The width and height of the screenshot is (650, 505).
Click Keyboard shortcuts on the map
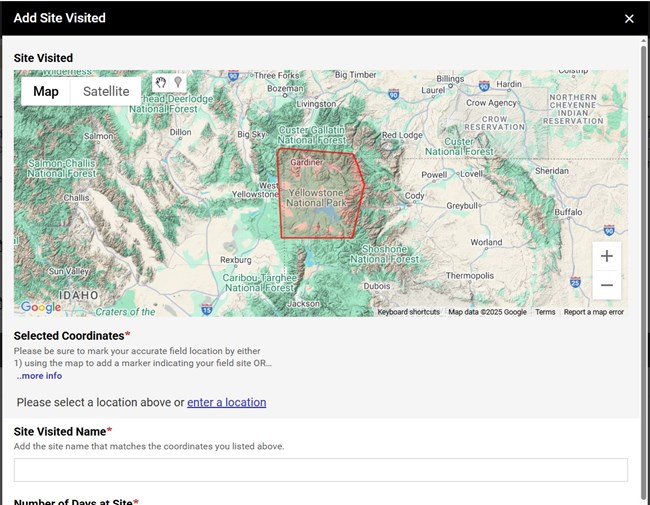408,312
